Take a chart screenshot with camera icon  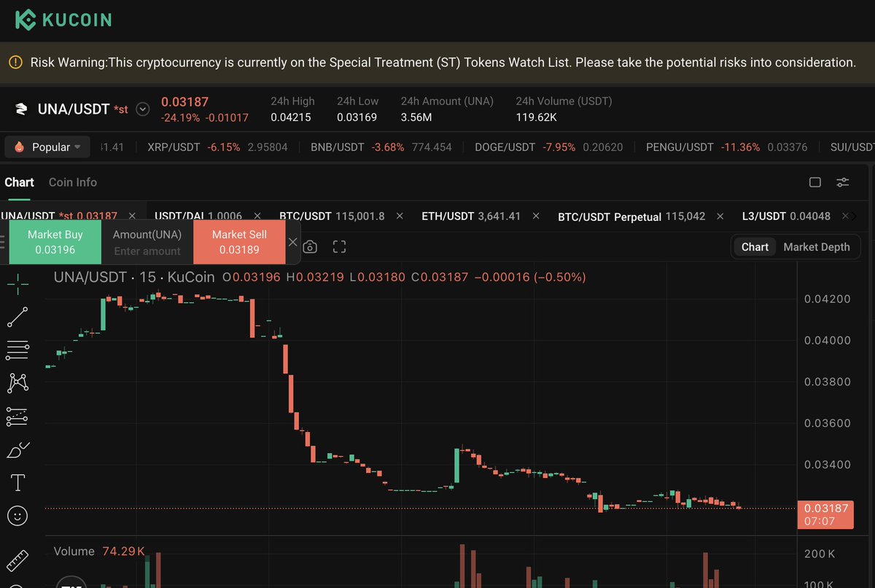(311, 246)
